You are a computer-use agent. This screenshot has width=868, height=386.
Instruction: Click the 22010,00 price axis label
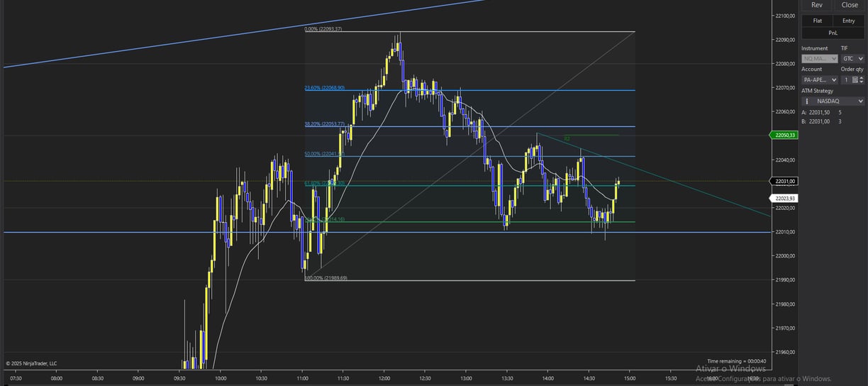pyautogui.click(x=785, y=232)
